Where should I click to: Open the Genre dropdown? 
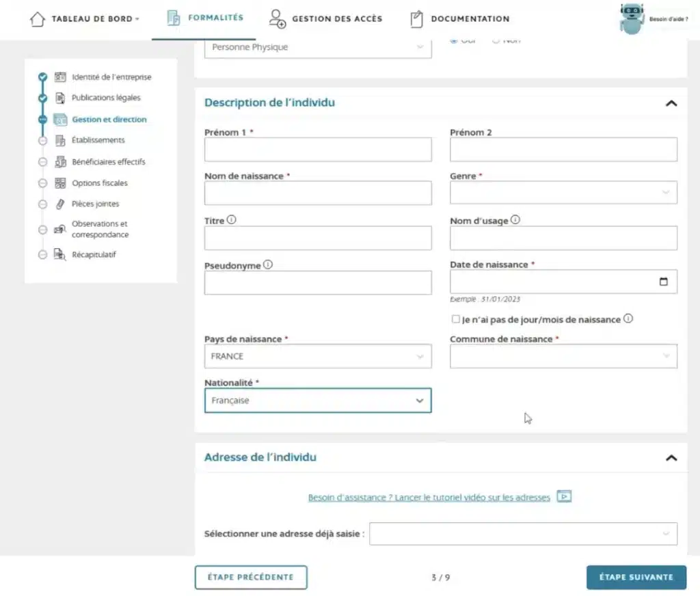point(563,193)
